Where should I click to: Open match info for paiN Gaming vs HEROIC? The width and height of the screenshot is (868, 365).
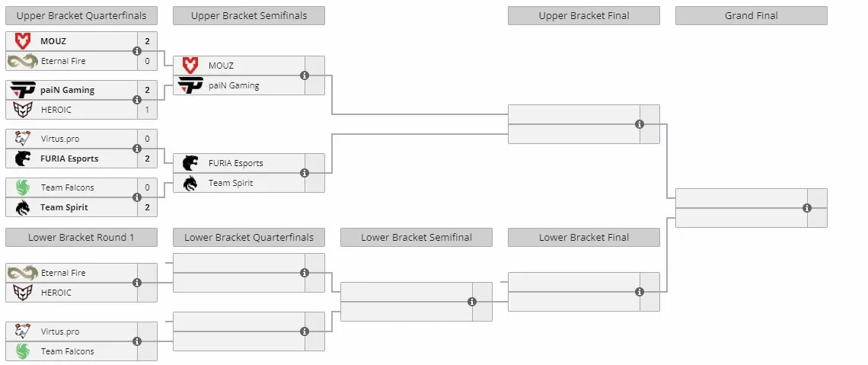[137, 100]
